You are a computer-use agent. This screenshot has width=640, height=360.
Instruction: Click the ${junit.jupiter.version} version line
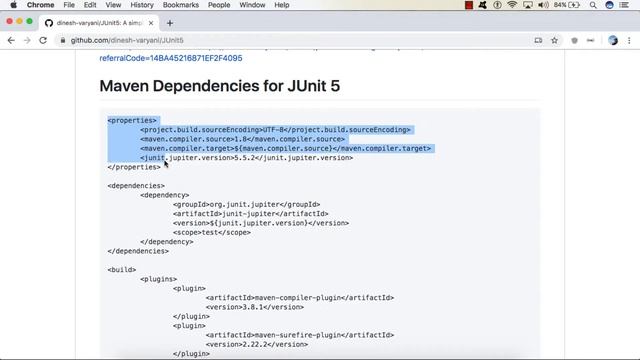click(261, 223)
